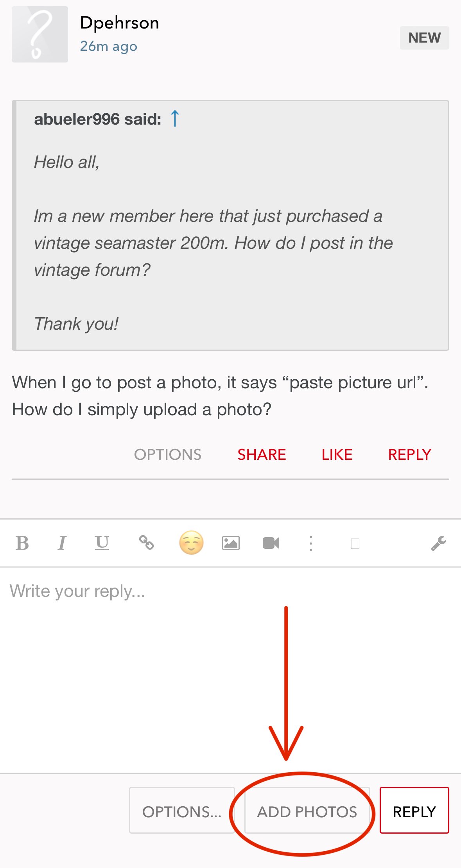
Task: Like Dpehrson's post
Action: pyautogui.click(x=337, y=455)
